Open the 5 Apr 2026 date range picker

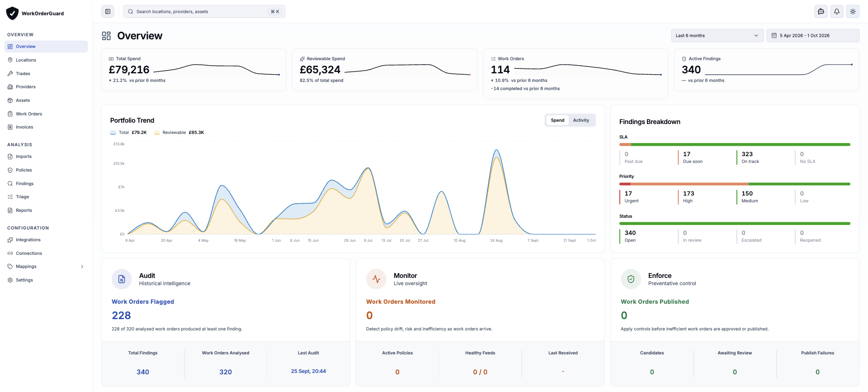pos(813,36)
